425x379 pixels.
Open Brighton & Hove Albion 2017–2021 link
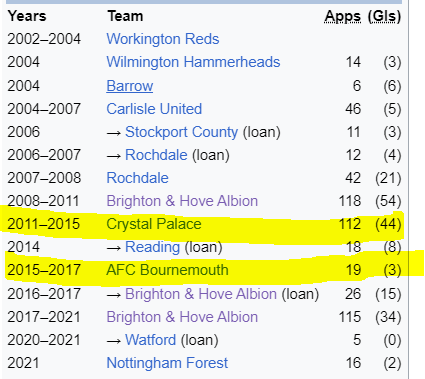point(182,317)
